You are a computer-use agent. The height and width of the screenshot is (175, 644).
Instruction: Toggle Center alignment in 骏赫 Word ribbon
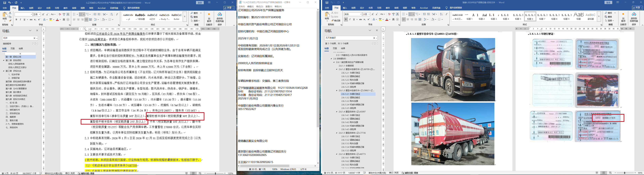(408, 19)
